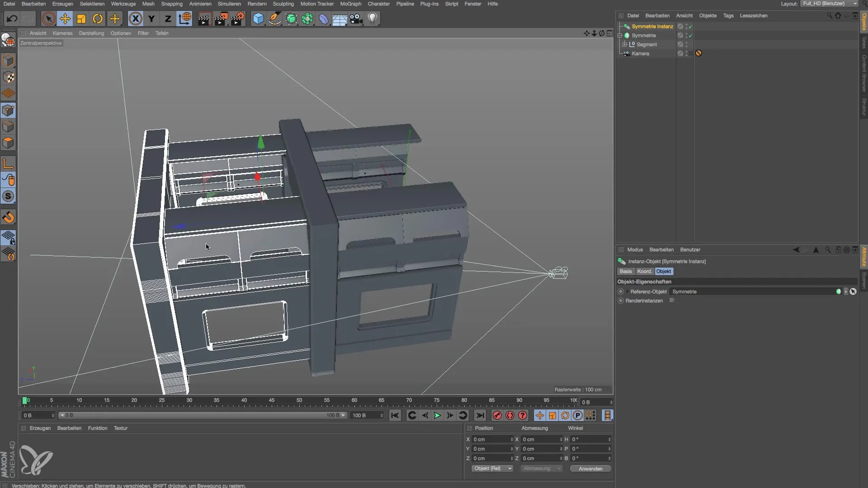The width and height of the screenshot is (868, 488).
Task: Open render settings icon
Action: (x=237, y=19)
